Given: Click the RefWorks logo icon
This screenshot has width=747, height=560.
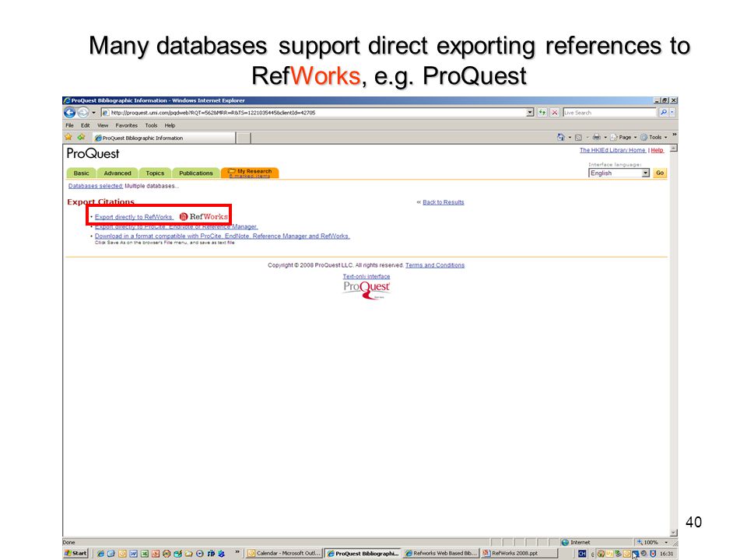Looking at the screenshot, I should click(x=203, y=217).
